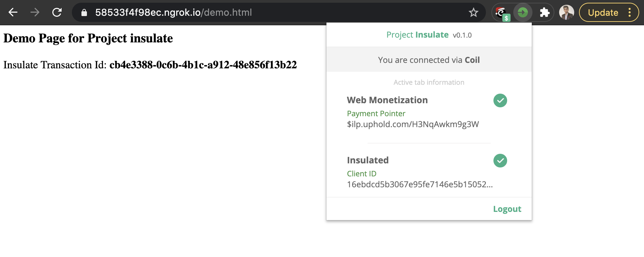The height and width of the screenshot is (257, 644).
Task: Click the Insulate Transaction Id value
Action: [203, 65]
